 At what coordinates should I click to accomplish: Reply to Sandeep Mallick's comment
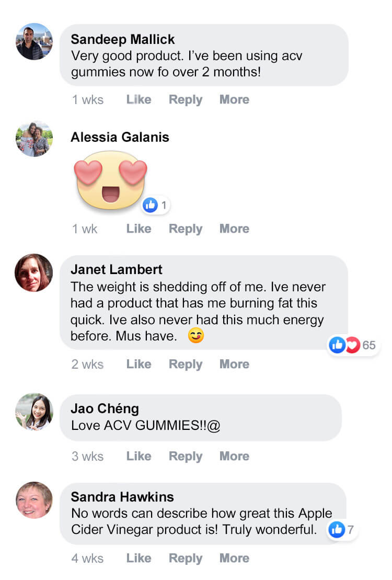coord(185,99)
